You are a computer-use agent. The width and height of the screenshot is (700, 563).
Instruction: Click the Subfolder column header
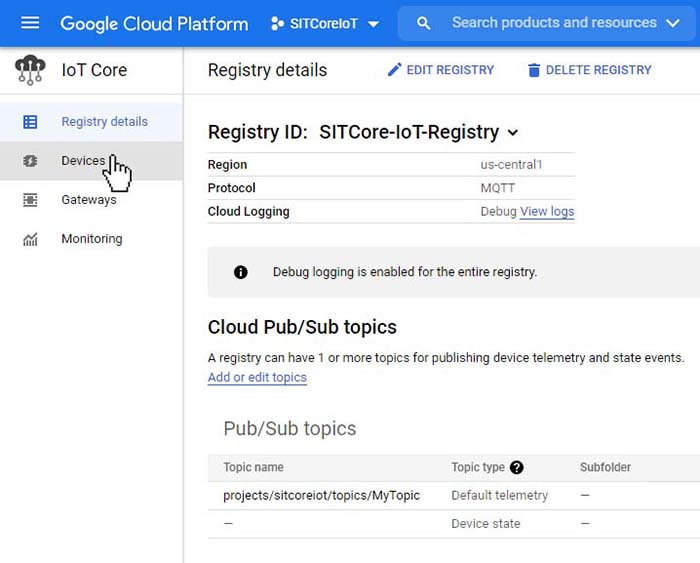tap(605, 467)
